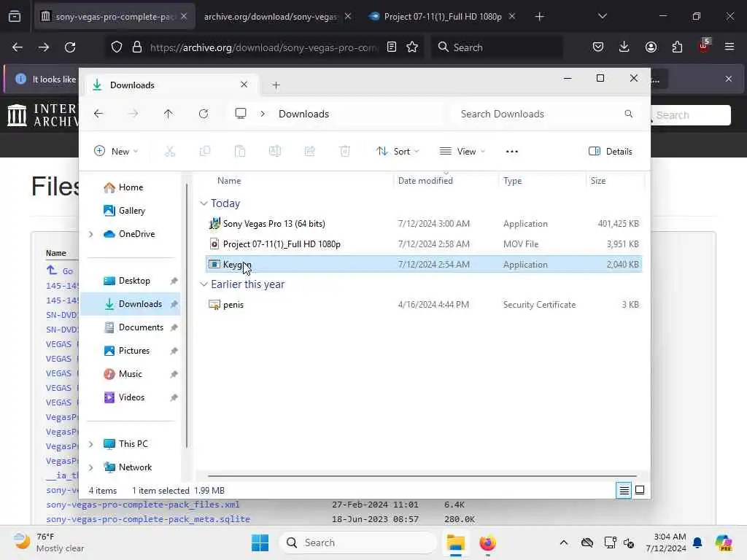Sort by the Size column header
The image size is (747, 560).
pyautogui.click(x=598, y=181)
